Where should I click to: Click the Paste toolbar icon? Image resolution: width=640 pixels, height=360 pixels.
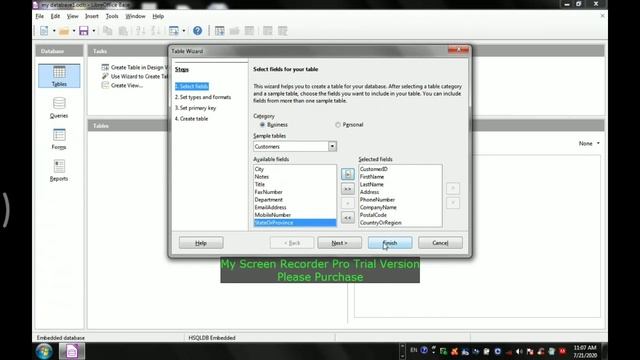click(123, 31)
